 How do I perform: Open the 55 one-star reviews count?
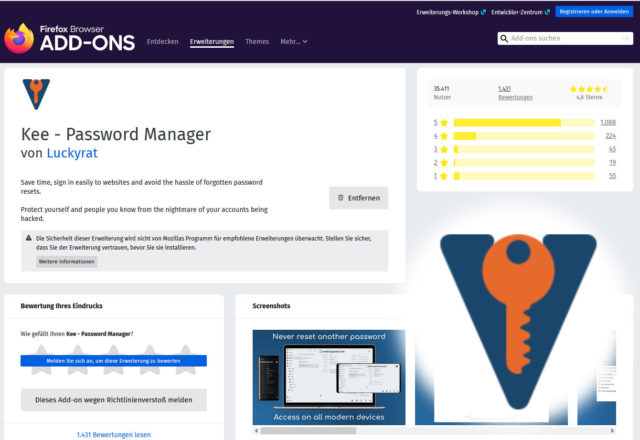tap(612, 176)
